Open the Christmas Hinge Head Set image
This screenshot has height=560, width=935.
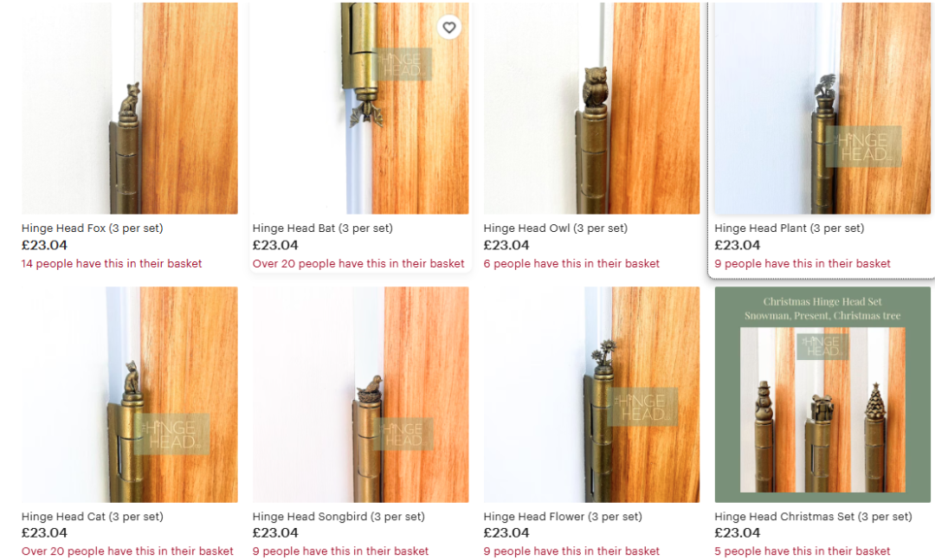point(822,395)
